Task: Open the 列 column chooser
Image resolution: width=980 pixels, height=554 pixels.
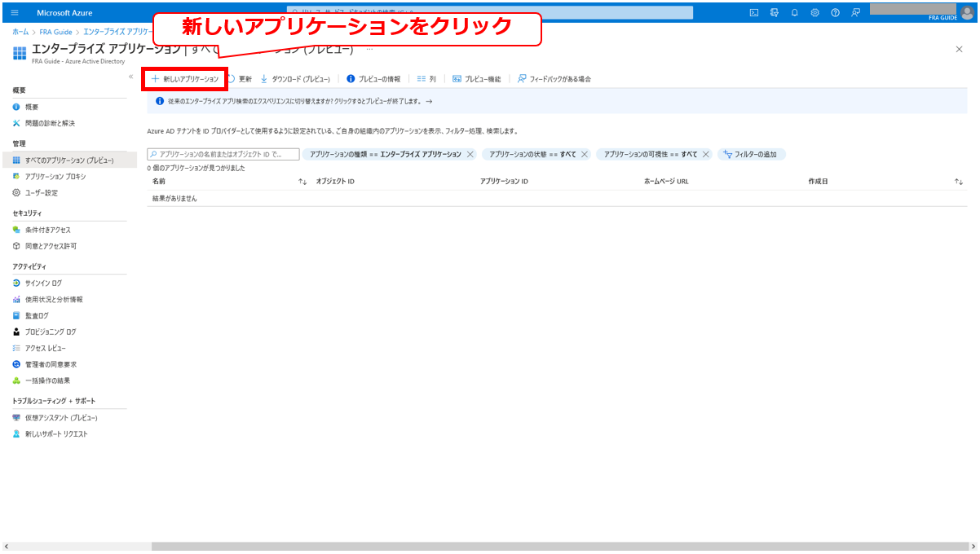Action: pyautogui.click(x=426, y=79)
